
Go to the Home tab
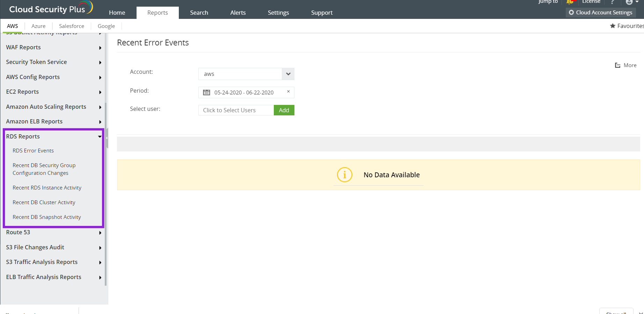pyautogui.click(x=117, y=13)
